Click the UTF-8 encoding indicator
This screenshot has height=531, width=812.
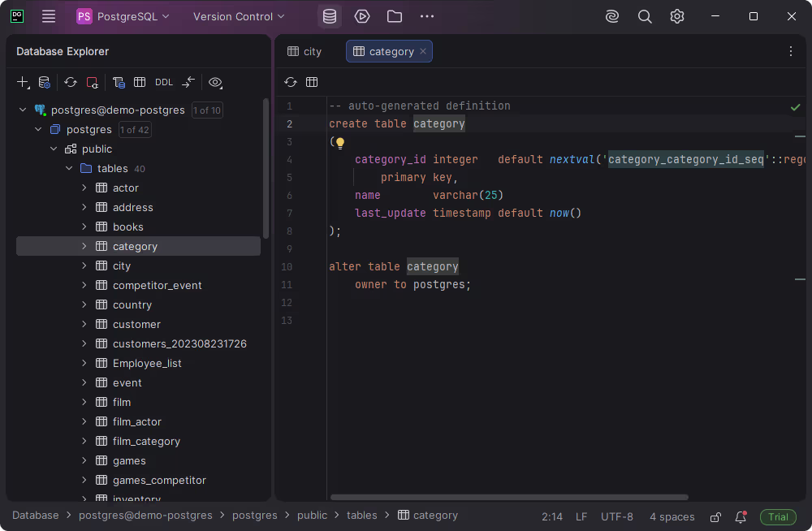(617, 517)
